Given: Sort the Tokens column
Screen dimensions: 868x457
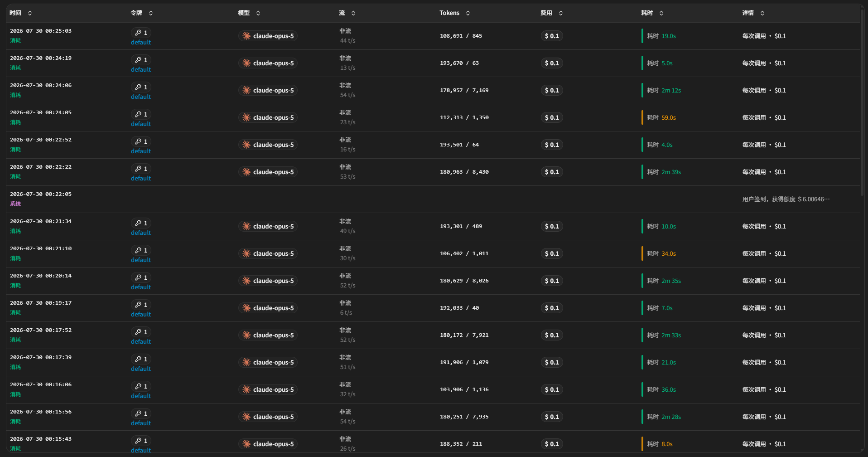Looking at the screenshot, I should 468,13.
